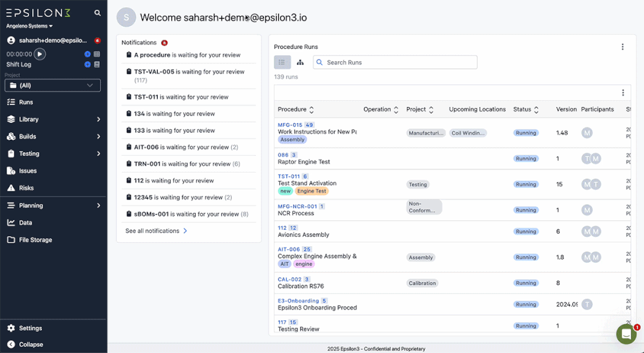Click the engine tag on AIT-006
644x353 pixels.
(x=304, y=264)
